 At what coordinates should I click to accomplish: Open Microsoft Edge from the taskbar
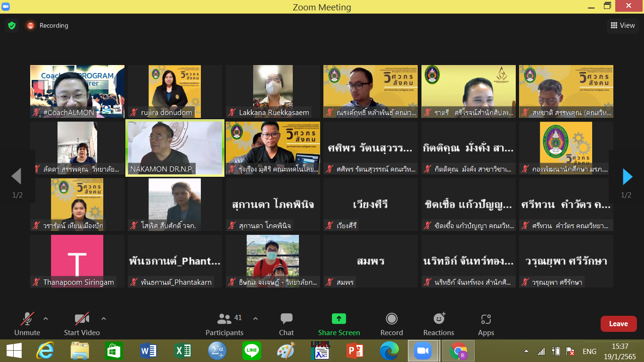tap(389, 351)
